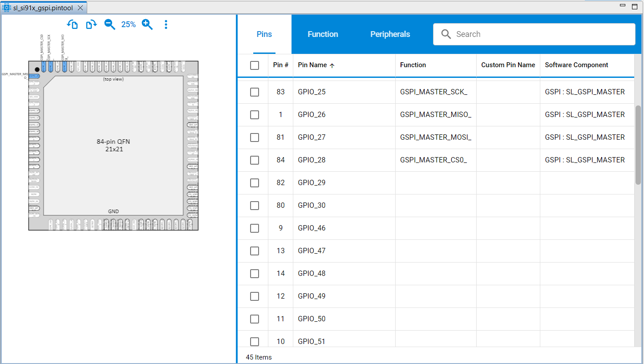Click the empty Function cell for GPIO_29
This screenshot has width=644, height=364.
tap(435, 182)
